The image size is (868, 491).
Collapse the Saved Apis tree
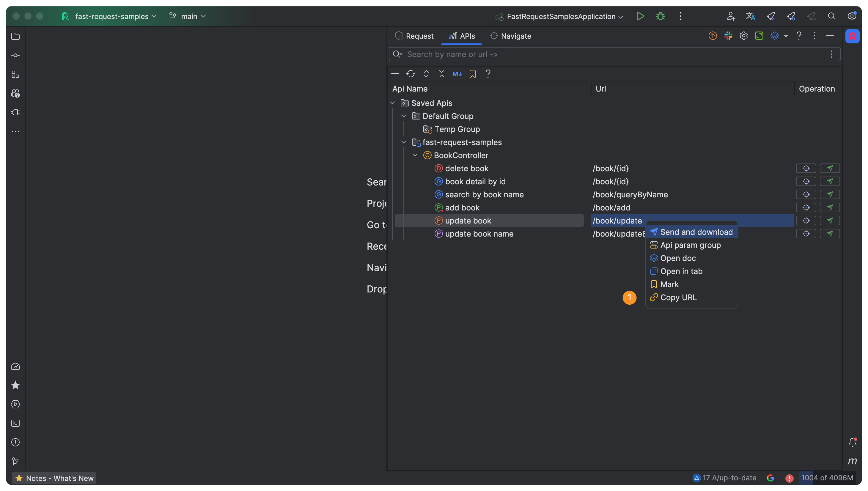point(392,103)
